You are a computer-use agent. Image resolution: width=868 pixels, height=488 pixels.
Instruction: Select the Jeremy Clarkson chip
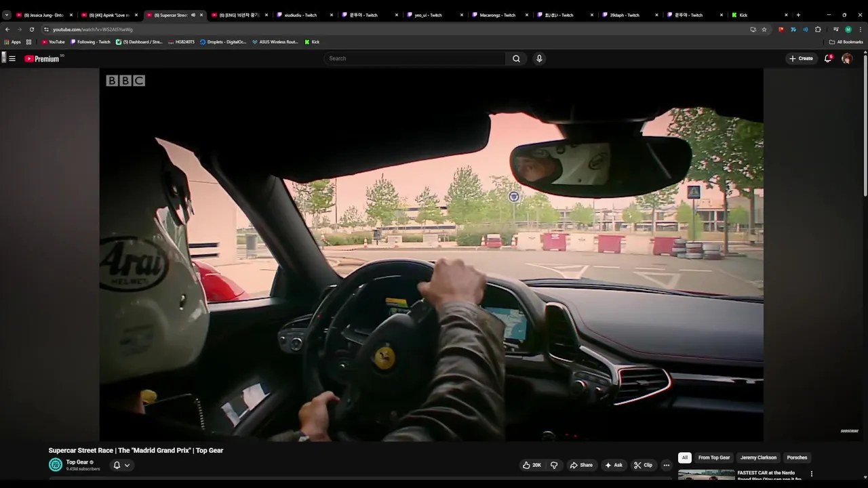(x=758, y=457)
